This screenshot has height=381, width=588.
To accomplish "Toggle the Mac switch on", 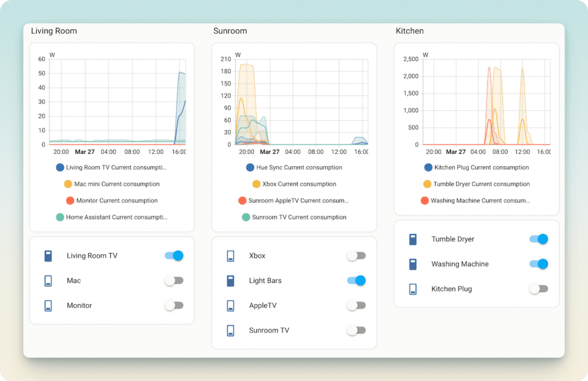I will pos(174,281).
